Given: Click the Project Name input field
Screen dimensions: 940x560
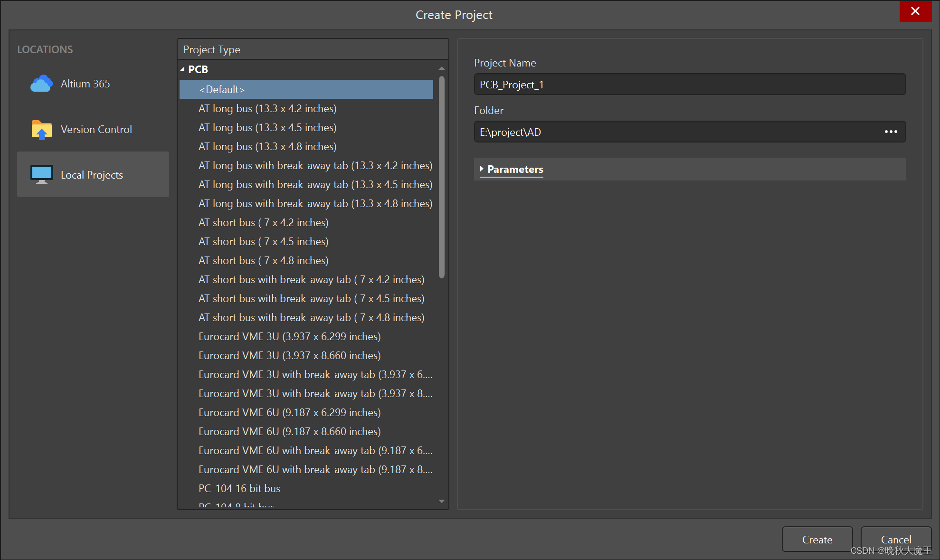Looking at the screenshot, I should click(689, 85).
